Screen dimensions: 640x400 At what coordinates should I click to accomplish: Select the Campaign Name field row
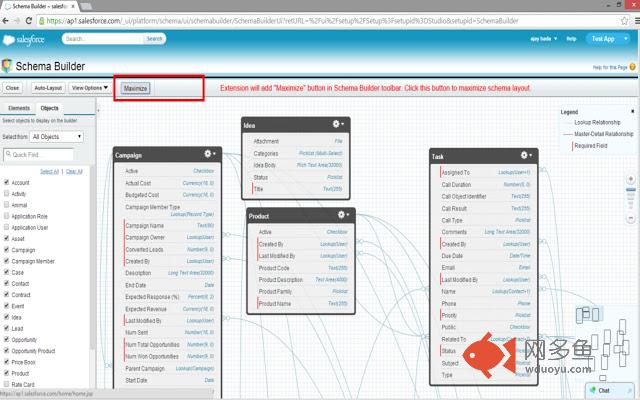pyautogui.click(x=169, y=225)
